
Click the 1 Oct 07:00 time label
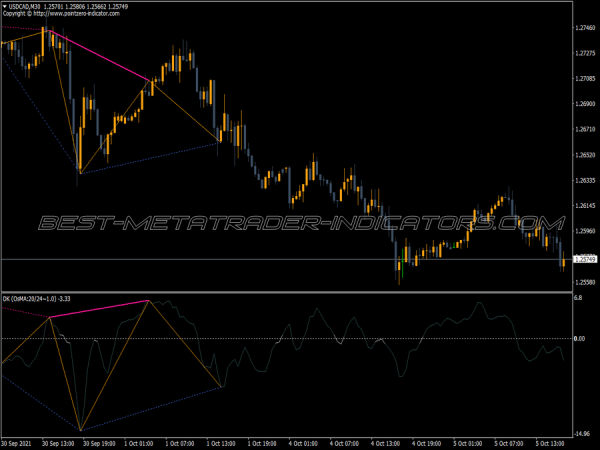180,443
